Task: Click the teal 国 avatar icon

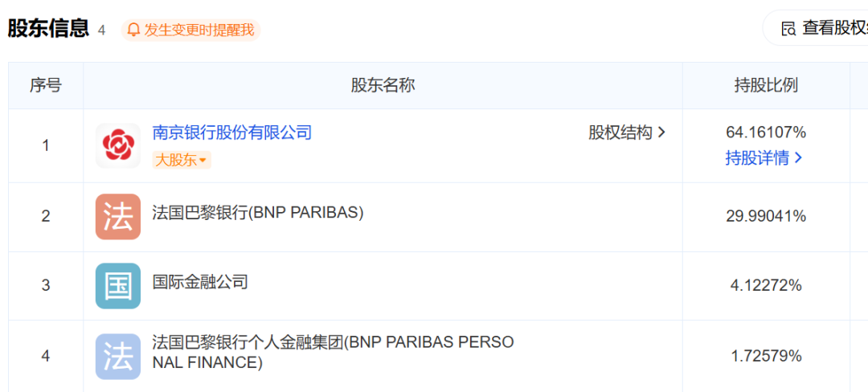Action: point(118,286)
